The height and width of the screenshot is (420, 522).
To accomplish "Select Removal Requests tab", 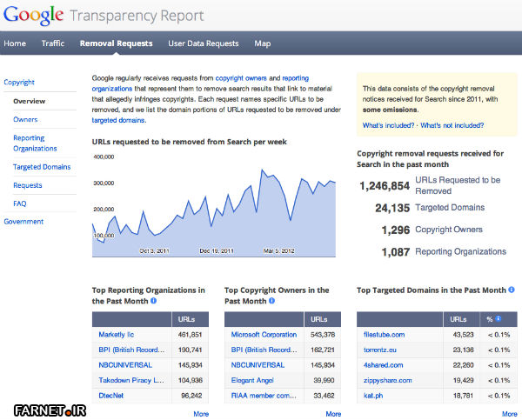I will (x=117, y=43).
